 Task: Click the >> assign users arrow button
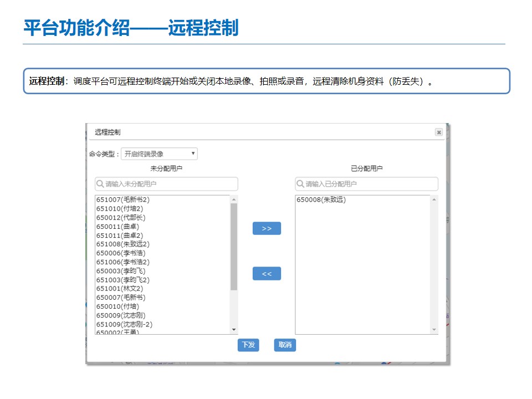pyautogui.click(x=267, y=228)
